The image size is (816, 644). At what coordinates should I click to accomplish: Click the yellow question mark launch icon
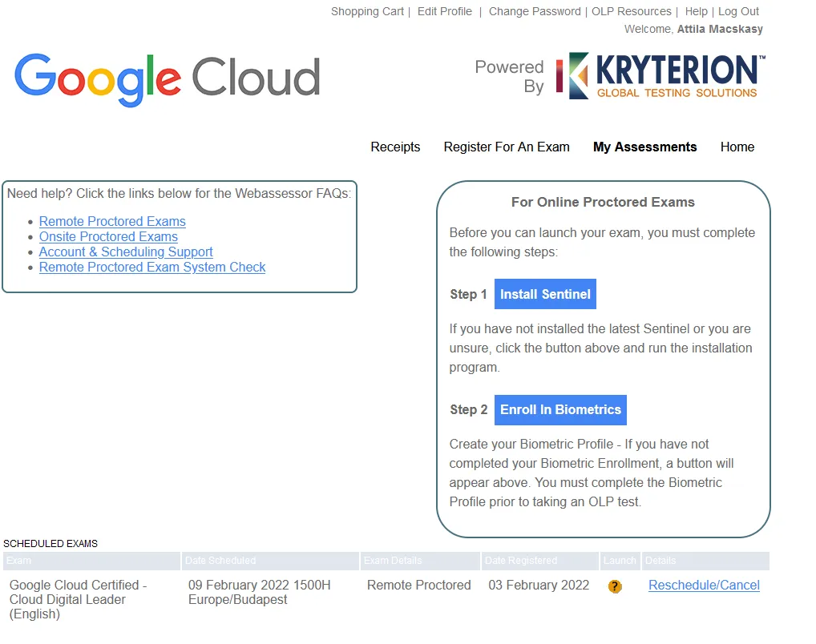pyautogui.click(x=615, y=586)
